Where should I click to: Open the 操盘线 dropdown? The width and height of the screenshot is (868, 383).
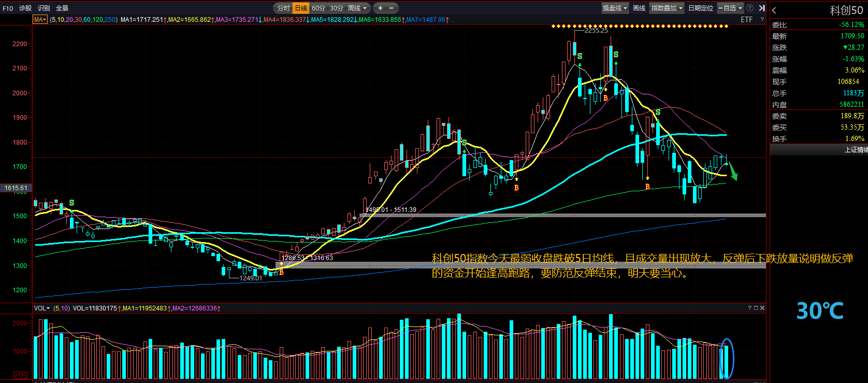tap(615, 8)
